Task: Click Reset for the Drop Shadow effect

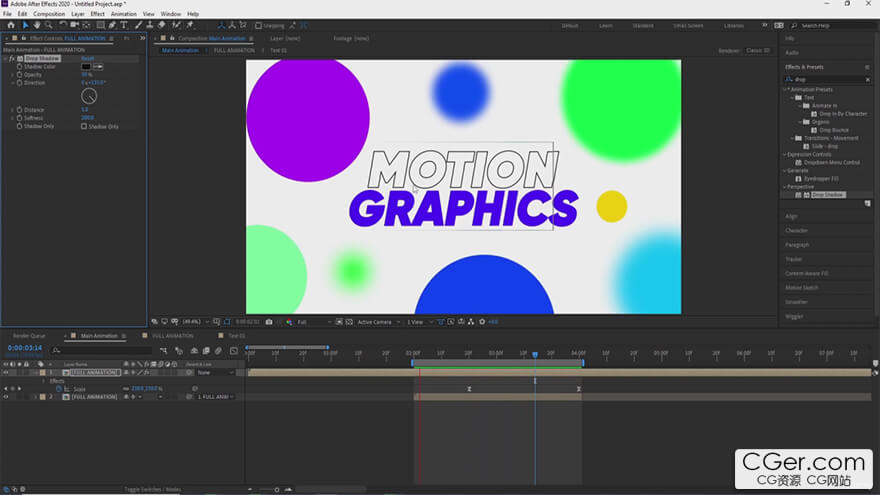Action: coord(88,58)
